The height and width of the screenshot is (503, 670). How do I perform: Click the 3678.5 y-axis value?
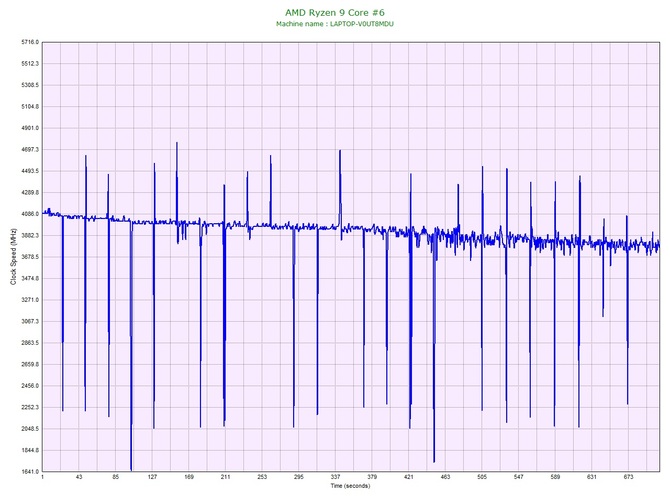pyautogui.click(x=30, y=257)
